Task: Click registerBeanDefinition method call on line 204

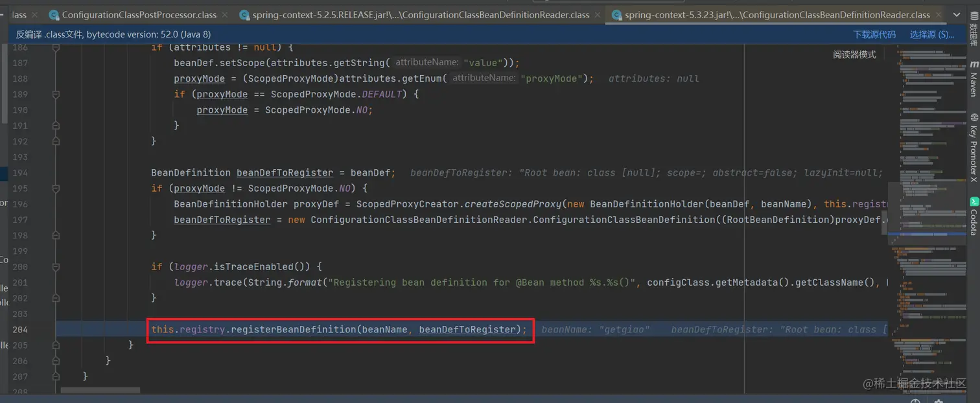Action: point(293,329)
